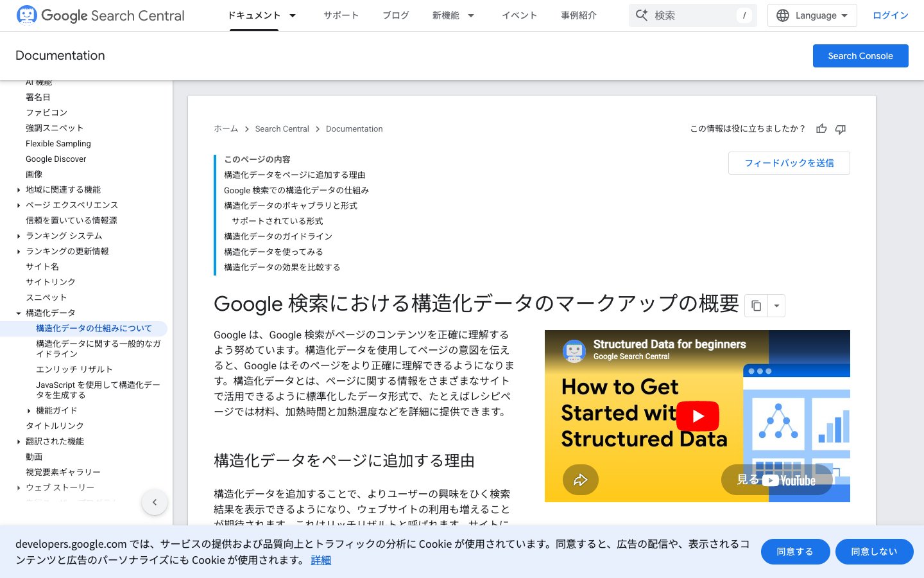Open 署名日 in the sidebar
Screen dimensions: 924x578
38,97
